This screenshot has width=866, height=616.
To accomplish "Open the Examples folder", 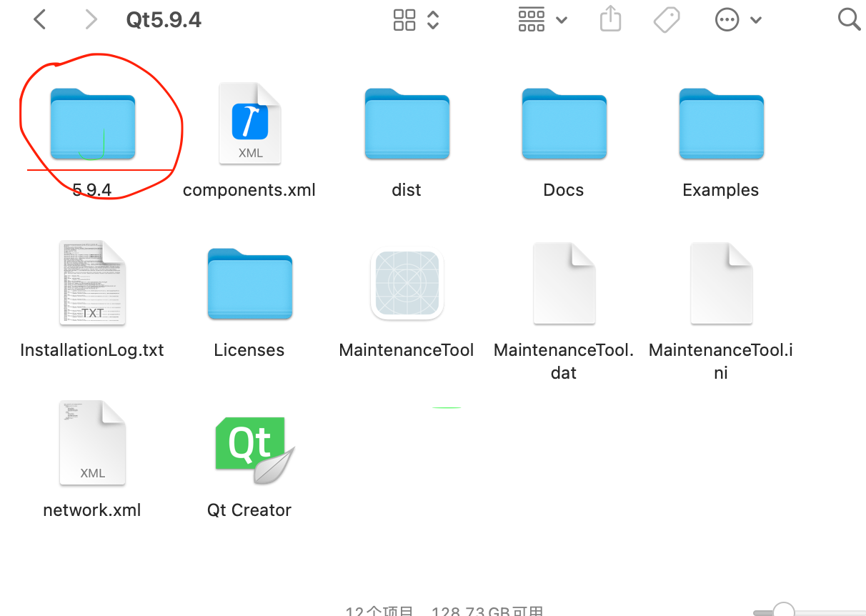I will click(x=720, y=123).
